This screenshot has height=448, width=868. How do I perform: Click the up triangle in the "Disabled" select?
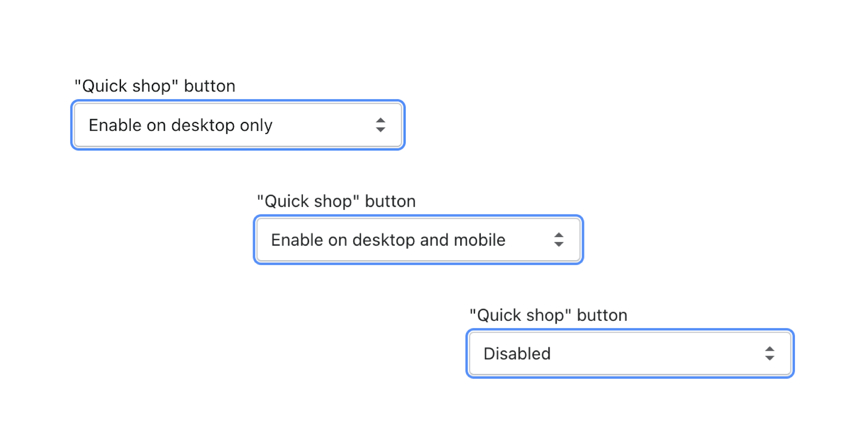pos(769,349)
